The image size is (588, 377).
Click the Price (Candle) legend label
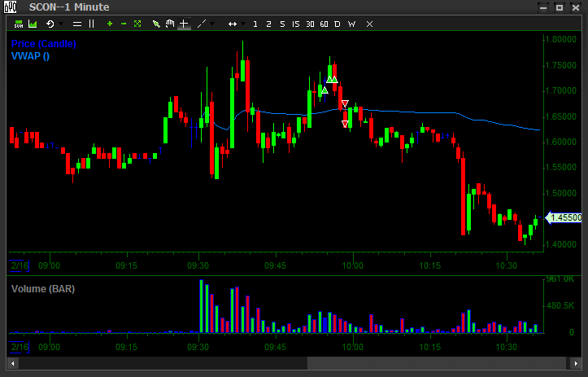(x=43, y=44)
